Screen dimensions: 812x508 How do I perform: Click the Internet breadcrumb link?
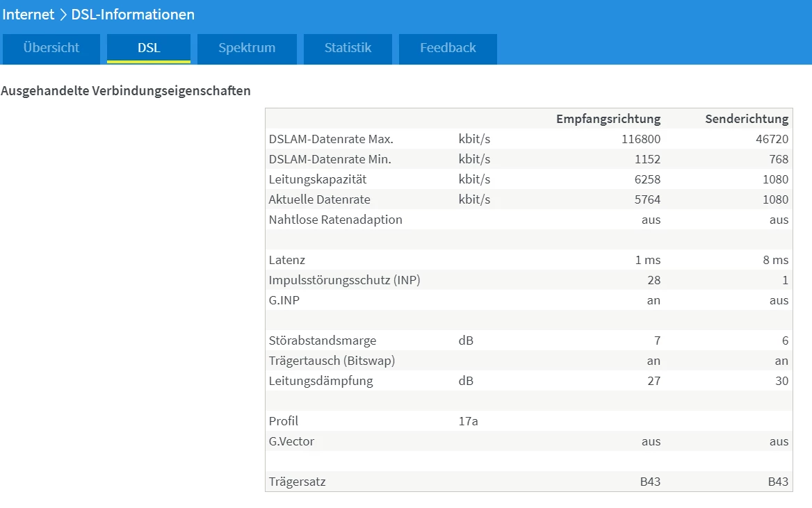tap(29, 15)
